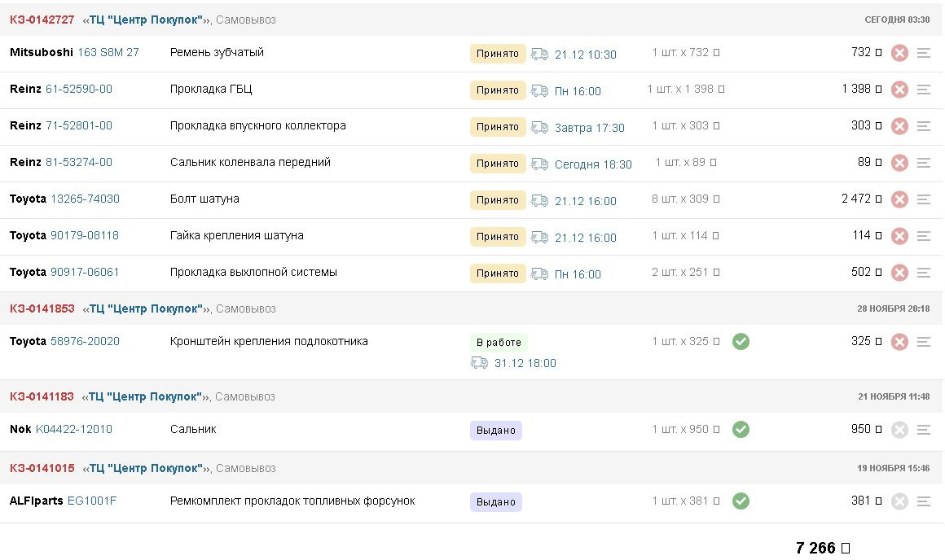Click timestamp СЕГОДНЯ 03:30

pos(897,20)
